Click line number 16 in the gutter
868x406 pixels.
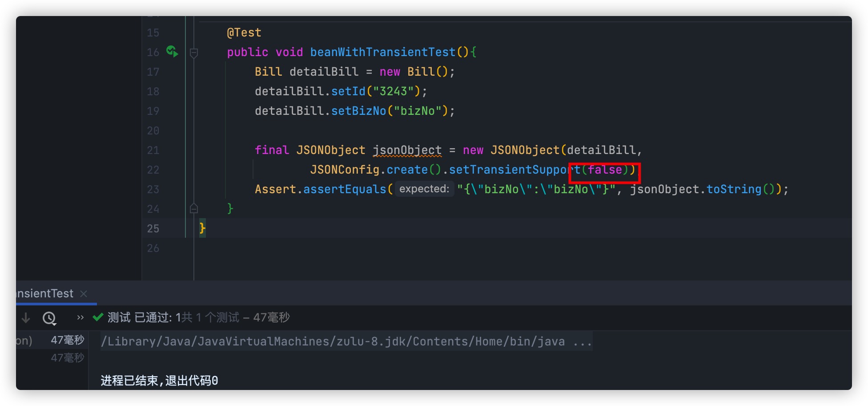[153, 52]
